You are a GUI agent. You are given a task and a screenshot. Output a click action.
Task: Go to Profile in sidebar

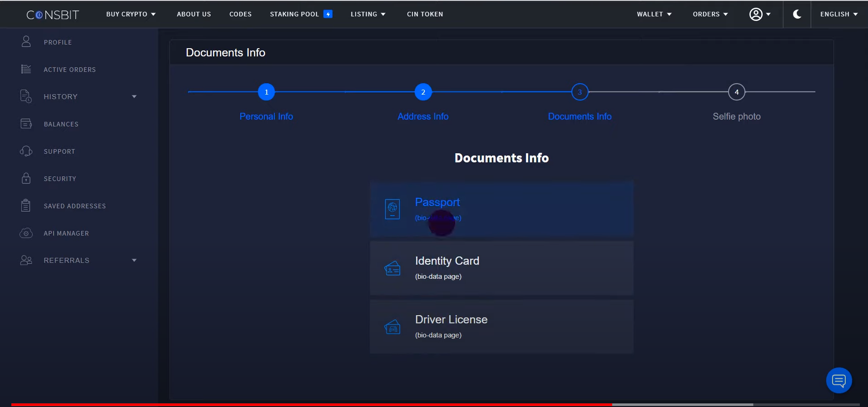coord(58,42)
